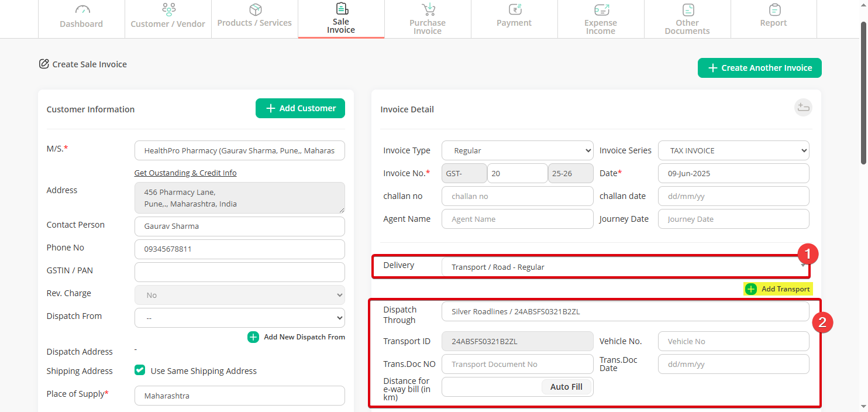Click plus icon for Add New Dispatch From
This screenshot has height=412, width=868.
point(253,337)
